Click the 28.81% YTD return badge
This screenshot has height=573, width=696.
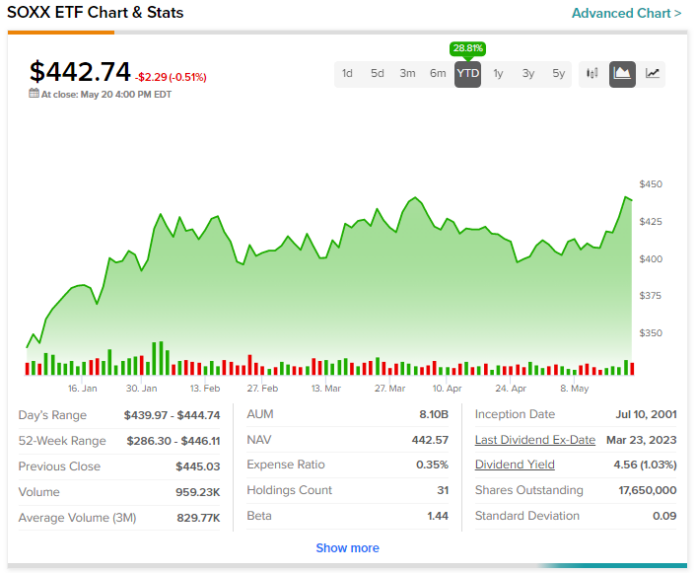(x=467, y=48)
